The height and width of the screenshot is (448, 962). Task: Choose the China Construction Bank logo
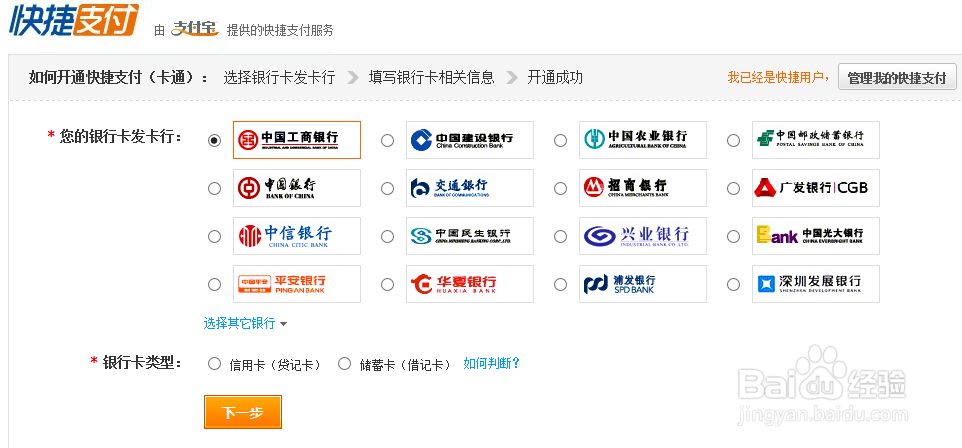[x=470, y=140]
